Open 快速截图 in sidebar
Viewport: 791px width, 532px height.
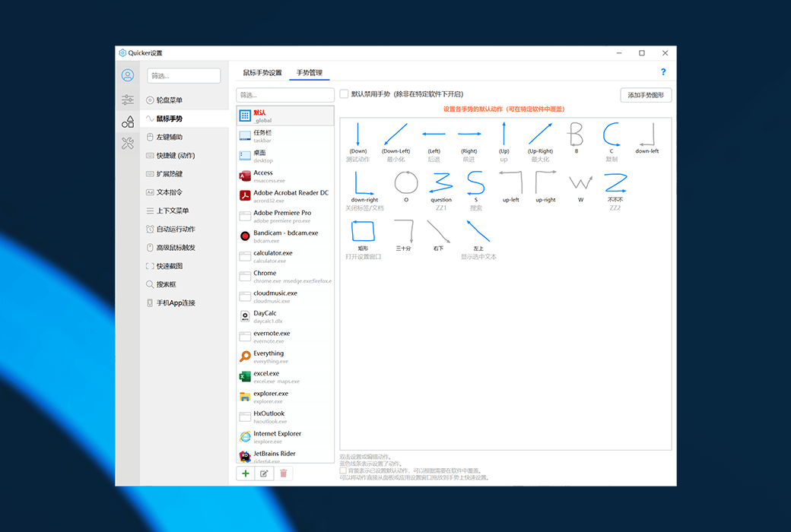click(184, 266)
